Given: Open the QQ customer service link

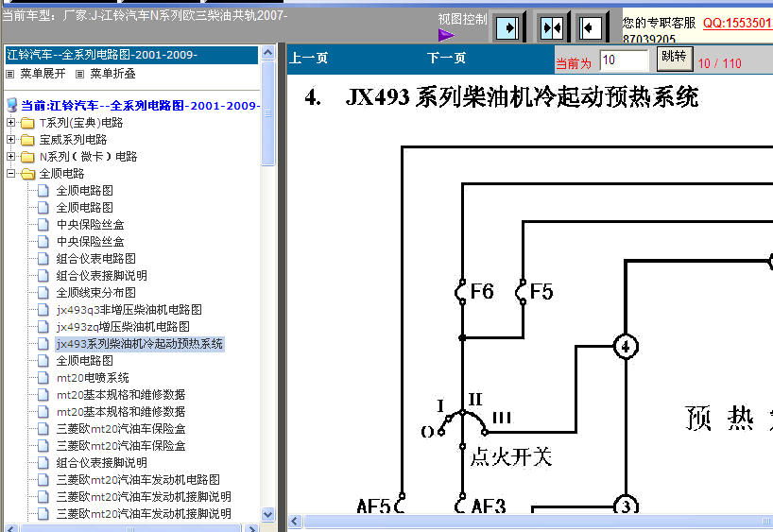Looking at the screenshot, I should pos(738,24).
